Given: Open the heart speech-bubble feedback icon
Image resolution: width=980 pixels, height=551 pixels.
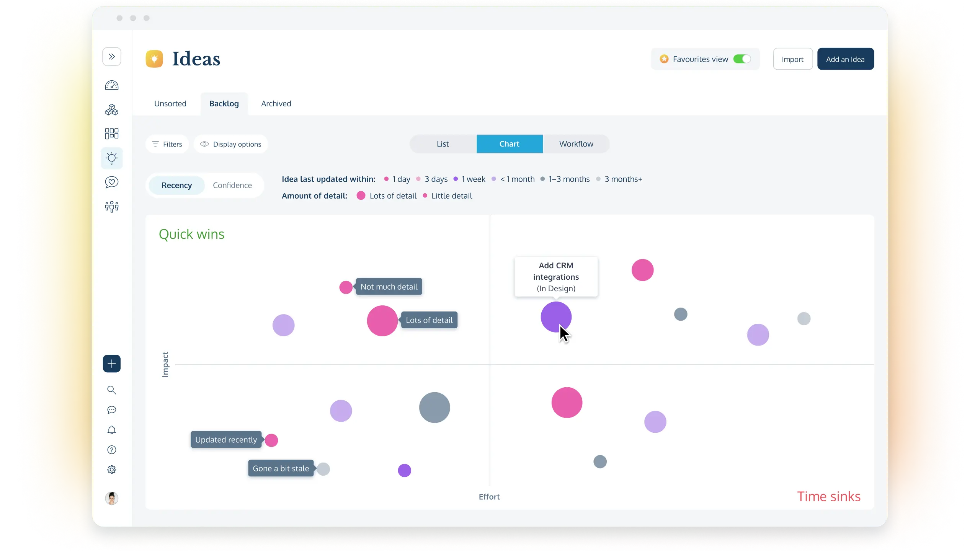Looking at the screenshot, I should [111, 183].
